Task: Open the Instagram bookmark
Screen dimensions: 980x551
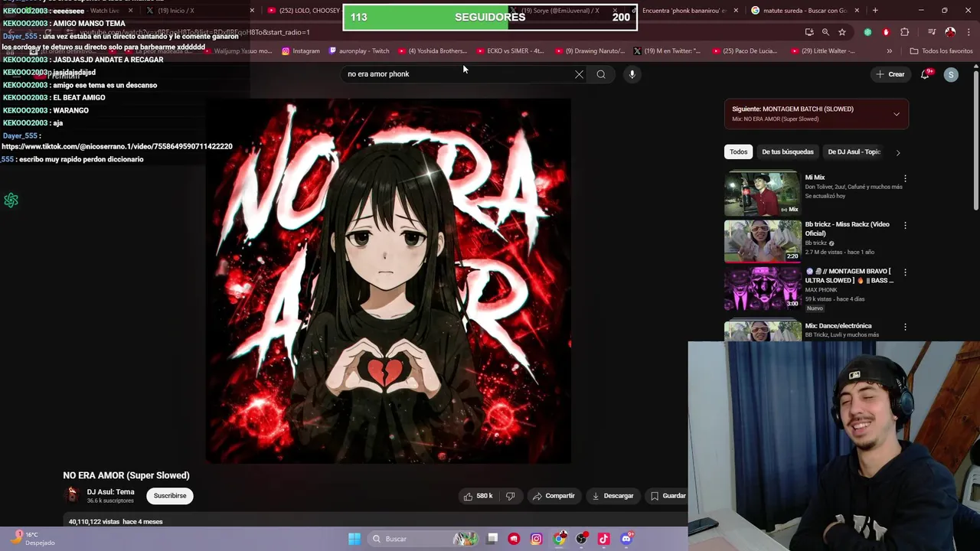Action: tap(300, 51)
